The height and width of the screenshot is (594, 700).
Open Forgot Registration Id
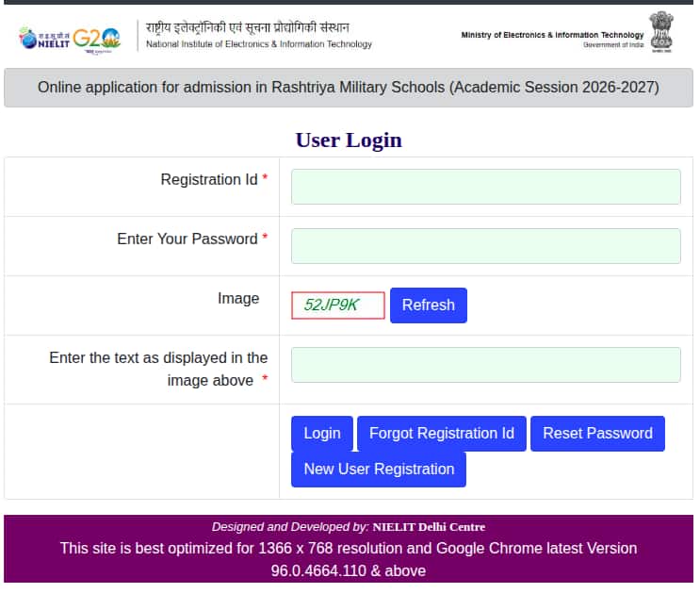[441, 434]
